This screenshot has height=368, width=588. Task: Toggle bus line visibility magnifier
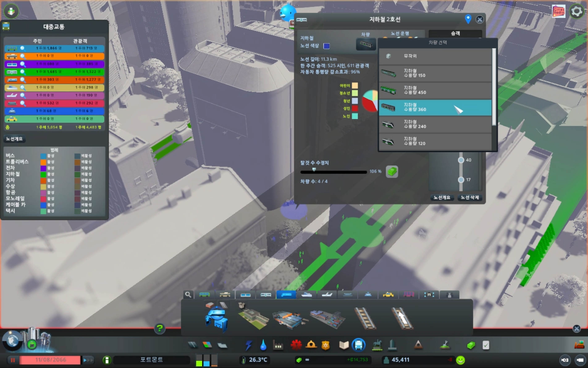23,48
